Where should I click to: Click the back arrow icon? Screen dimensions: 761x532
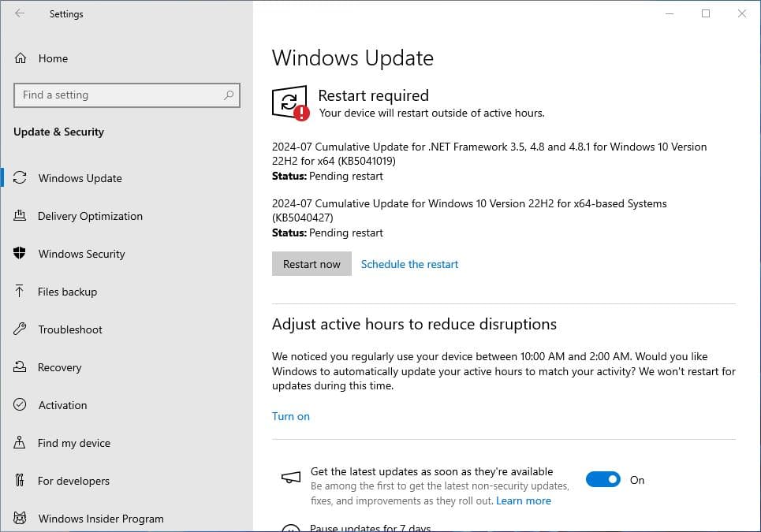20,13
